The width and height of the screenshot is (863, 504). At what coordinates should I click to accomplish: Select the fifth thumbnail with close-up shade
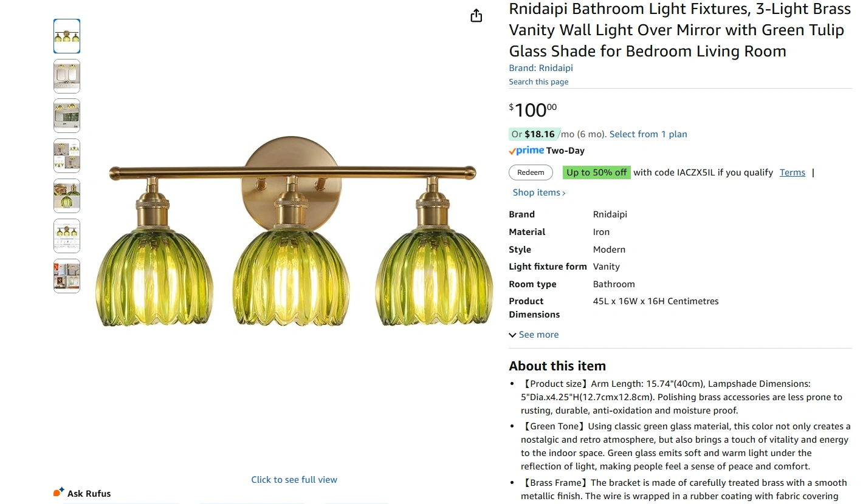tap(67, 196)
